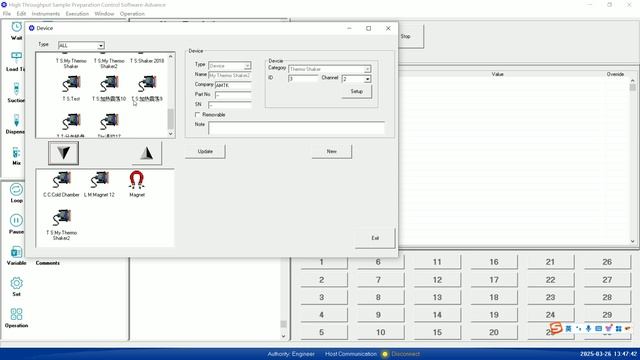The height and width of the screenshot is (360, 640).
Task: Click the Sogou input method tray icon
Action: coord(556,327)
